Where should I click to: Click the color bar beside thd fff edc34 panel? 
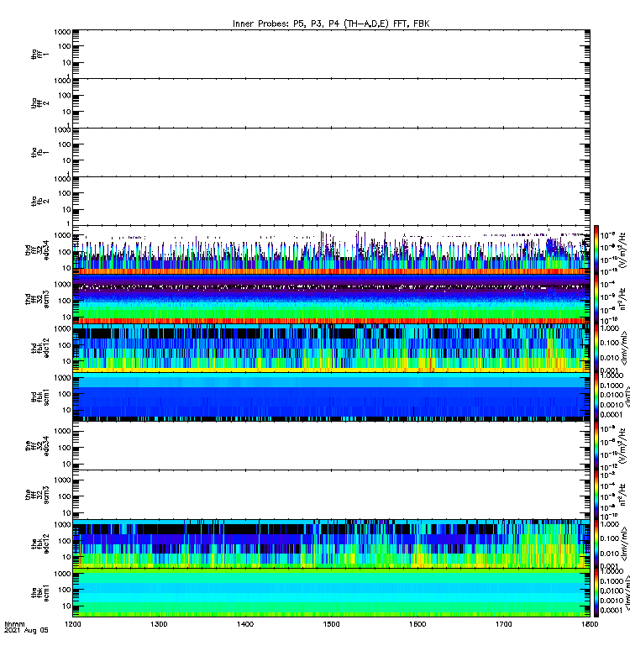(x=596, y=249)
